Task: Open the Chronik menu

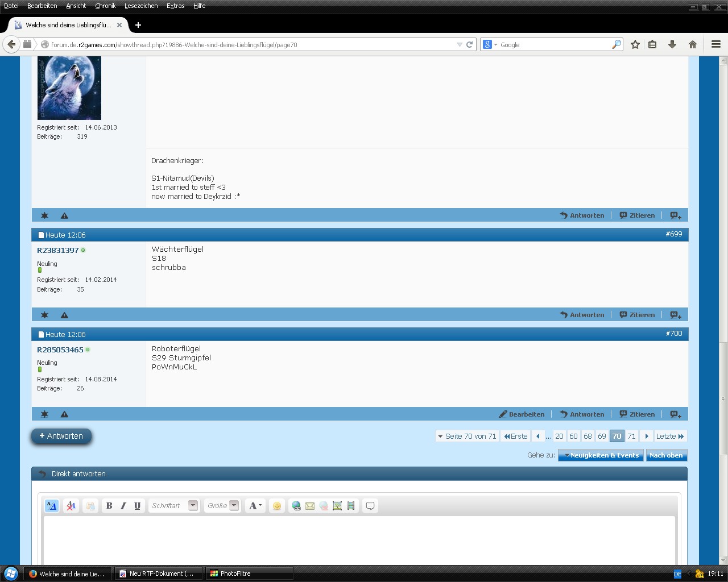Action: pyautogui.click(x=105, y=6)
